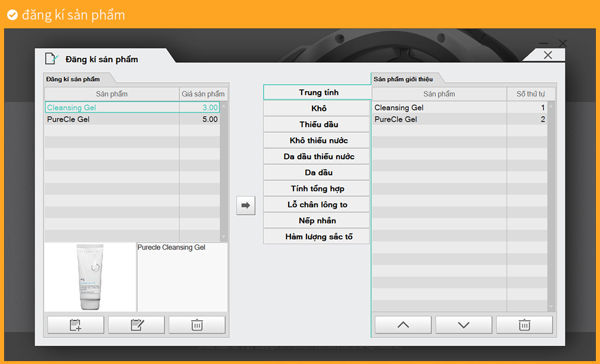This screenshot has width=600, height=364.
Task: Click the Purecle Cleansing Gel description field
Action: pos(182,276)
